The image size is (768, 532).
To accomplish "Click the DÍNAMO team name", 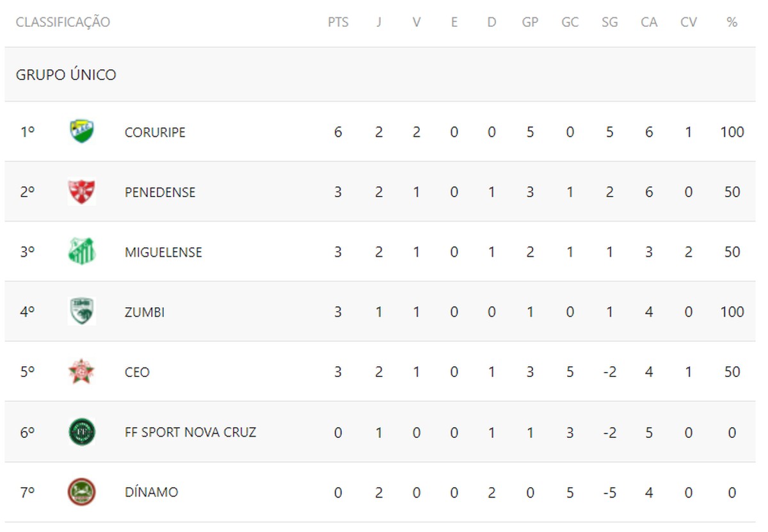I will click(x=151, y=492).
